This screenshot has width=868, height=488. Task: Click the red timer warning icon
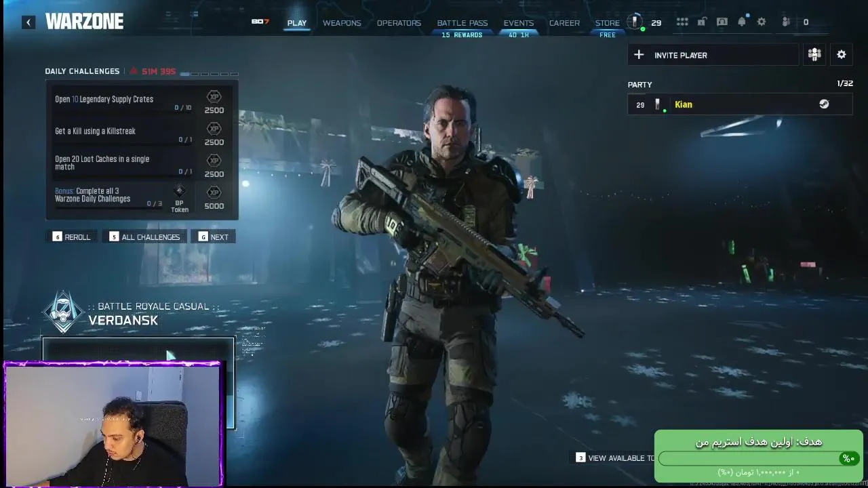point(134,71)
